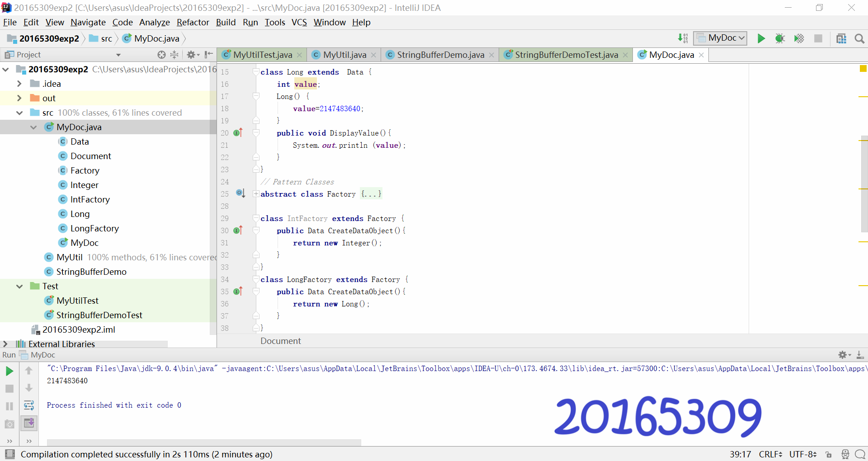Run with coverage icon in toolbar
Viewport: 868px width, 461px height.
pyautogui.click(x=799, y=38)
